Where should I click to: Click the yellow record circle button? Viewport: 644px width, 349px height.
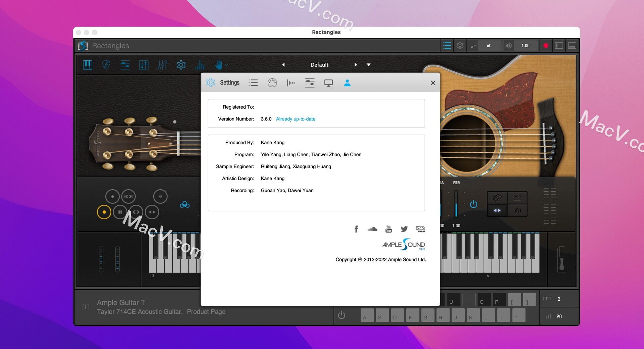pos(104,212)
